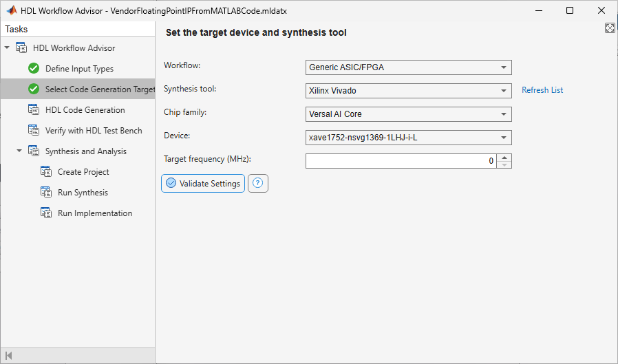
Task: Select the HDL Code Generation task
Action: click(x=85, y=110)
